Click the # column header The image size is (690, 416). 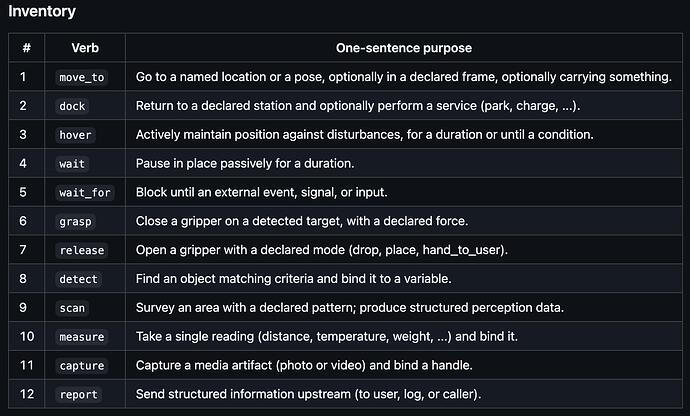point(26,48)
